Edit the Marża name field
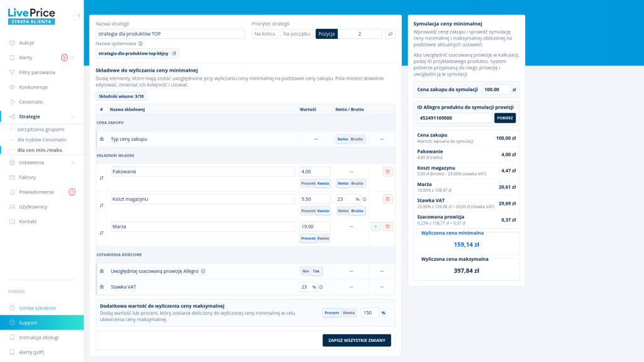Image resolution: width=644 pixels, height=362 pixels. (203, 226)
